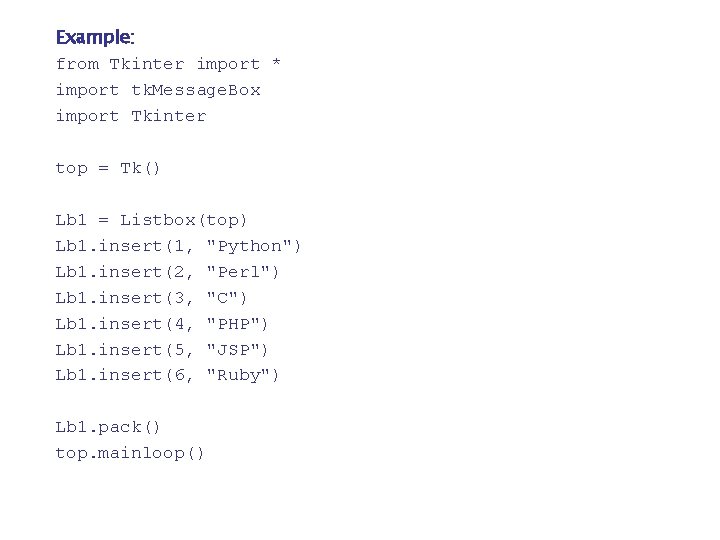Click the quoted "JSP" string

(x=237, y=350)
